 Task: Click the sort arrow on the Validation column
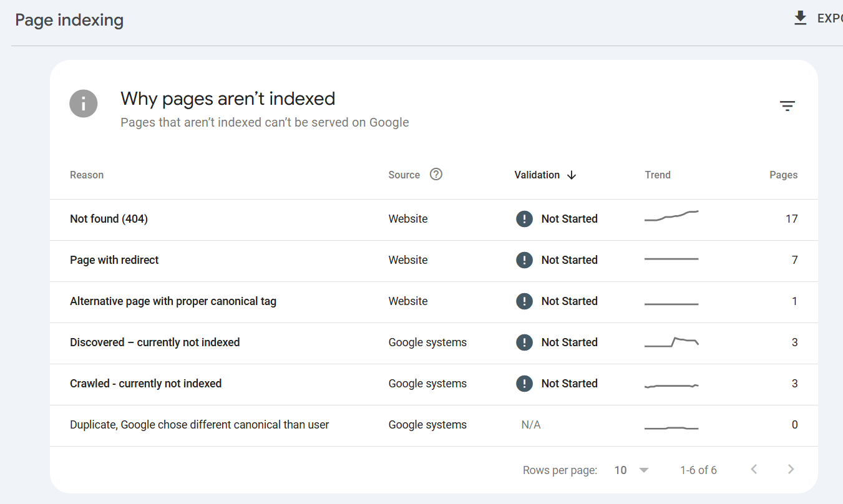pos(572,175)
